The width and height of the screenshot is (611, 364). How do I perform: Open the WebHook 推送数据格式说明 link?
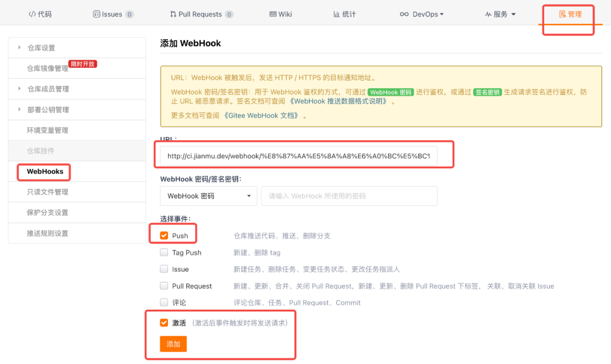339,101
